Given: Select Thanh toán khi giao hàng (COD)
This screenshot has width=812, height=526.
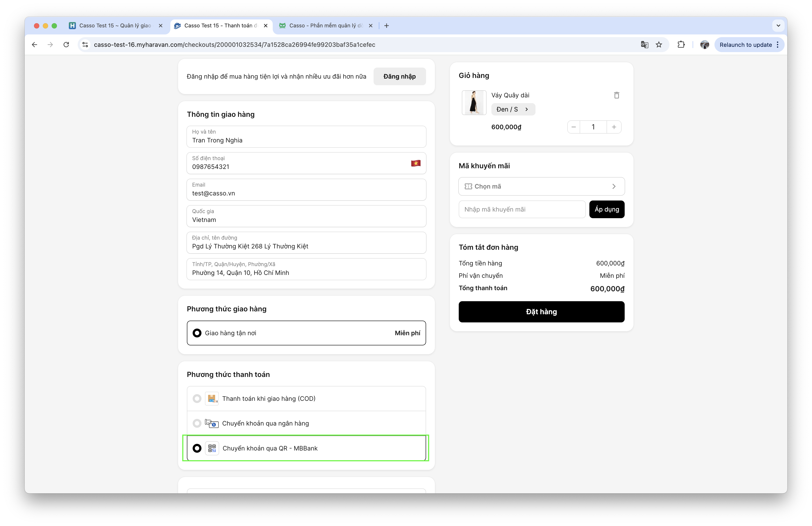Looking at the screenshot, I should tap(197, 398).
